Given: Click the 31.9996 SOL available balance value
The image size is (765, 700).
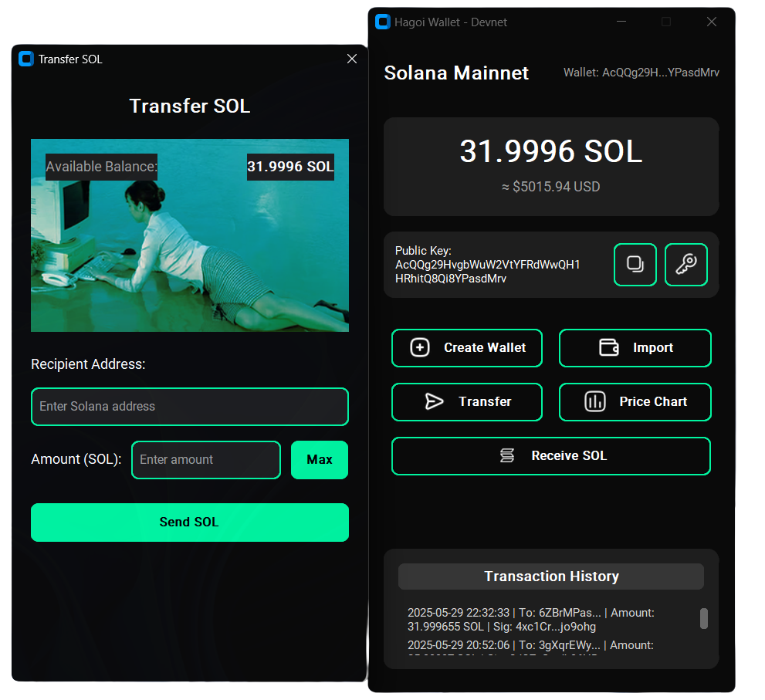Looking at the screenshot, I should 290,167.
